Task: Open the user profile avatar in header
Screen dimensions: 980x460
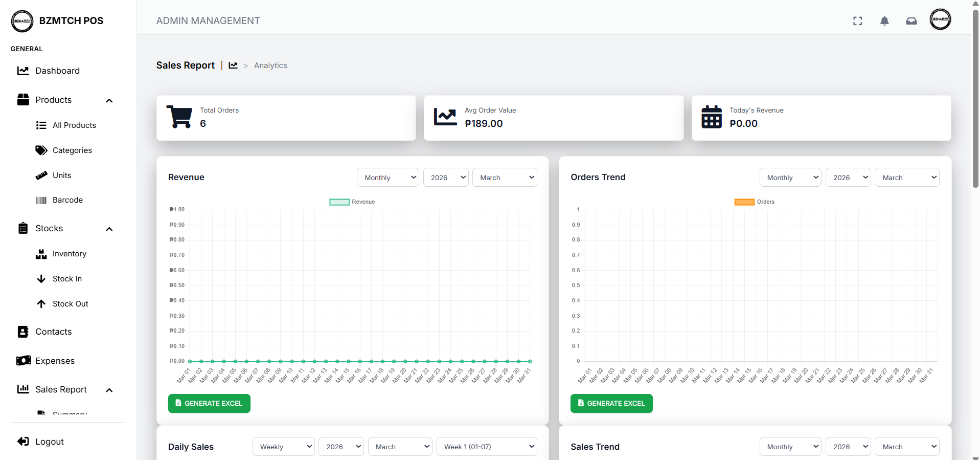Action: pos(940,20)
